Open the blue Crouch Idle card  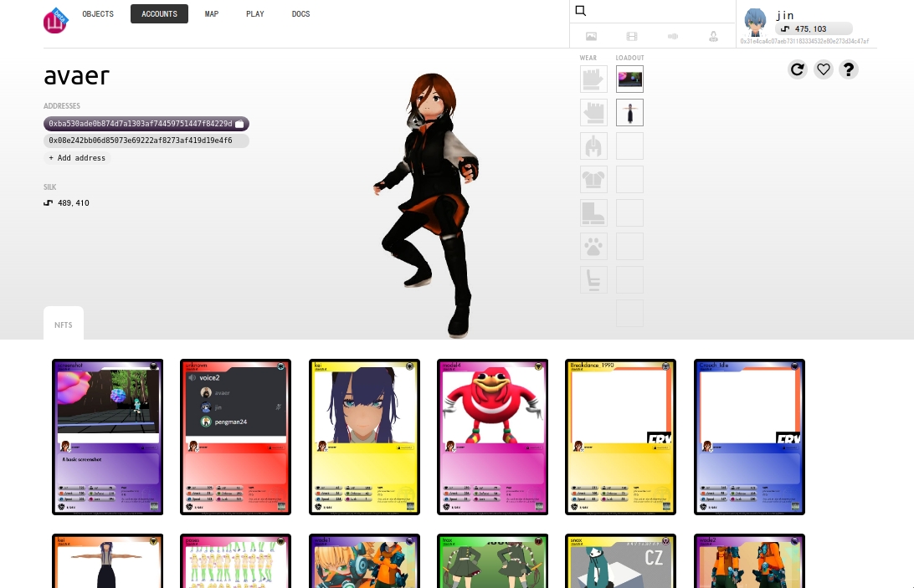click(x=750, y=437)
